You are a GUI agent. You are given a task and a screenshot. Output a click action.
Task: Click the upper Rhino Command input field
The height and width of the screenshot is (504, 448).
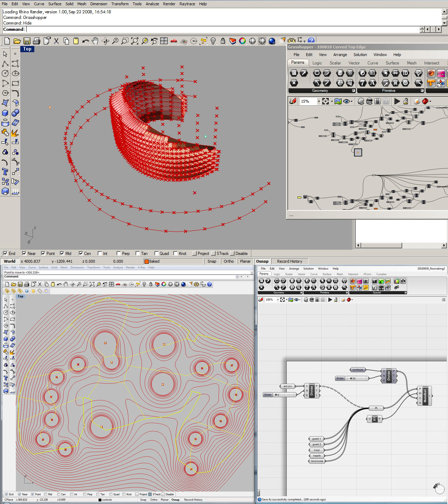click(223, 29)
